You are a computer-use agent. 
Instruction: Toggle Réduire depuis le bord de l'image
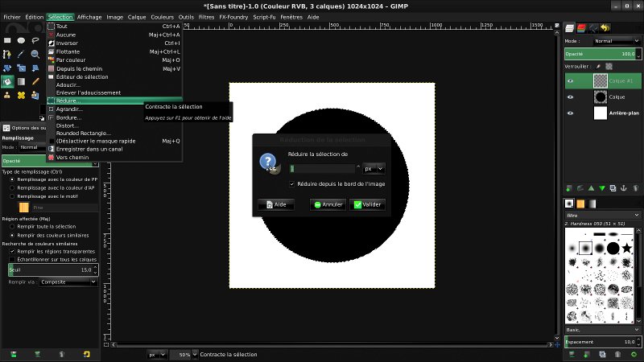tap(292, 184)
